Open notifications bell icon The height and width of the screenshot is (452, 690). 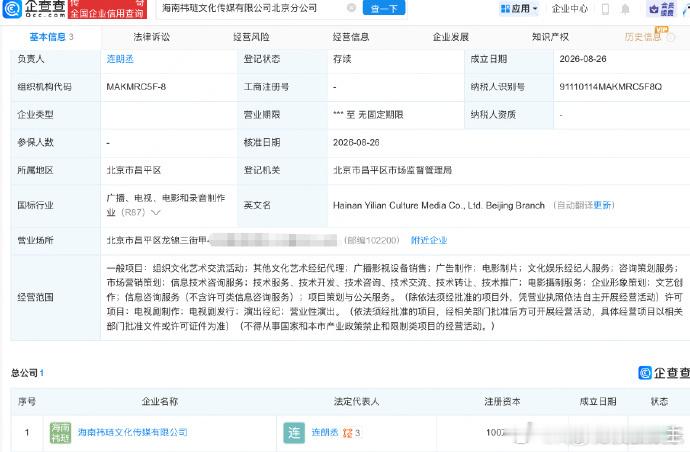pyautogui.click(x=625, y=9)
